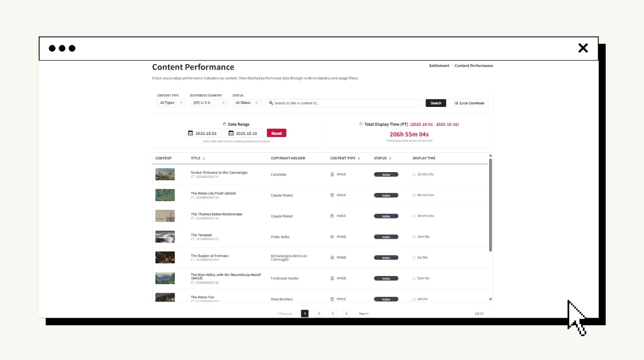This screenshot has height=360, width=644.
Task: Go to page 4 of results
Action: coord(346,314)
